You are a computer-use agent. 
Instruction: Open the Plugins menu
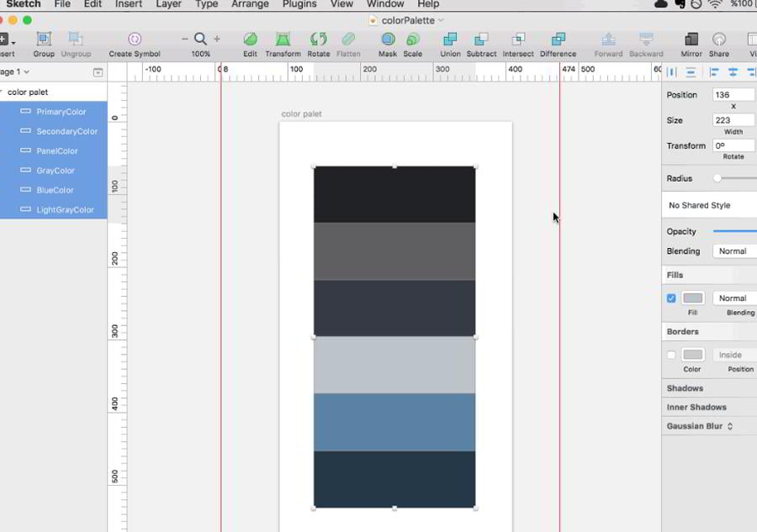(299, 4)
